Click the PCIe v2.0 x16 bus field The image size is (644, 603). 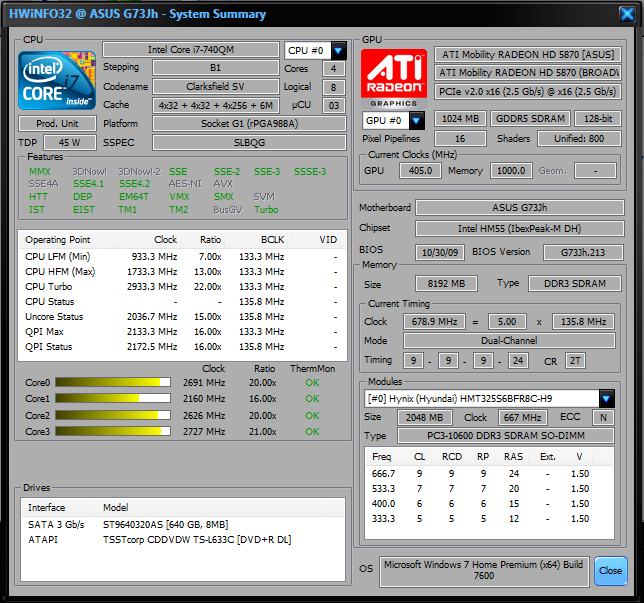coord(528,92)
